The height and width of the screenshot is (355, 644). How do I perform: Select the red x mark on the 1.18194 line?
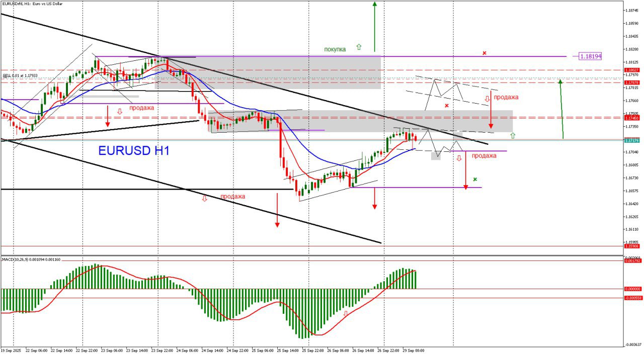click(484, 53)
